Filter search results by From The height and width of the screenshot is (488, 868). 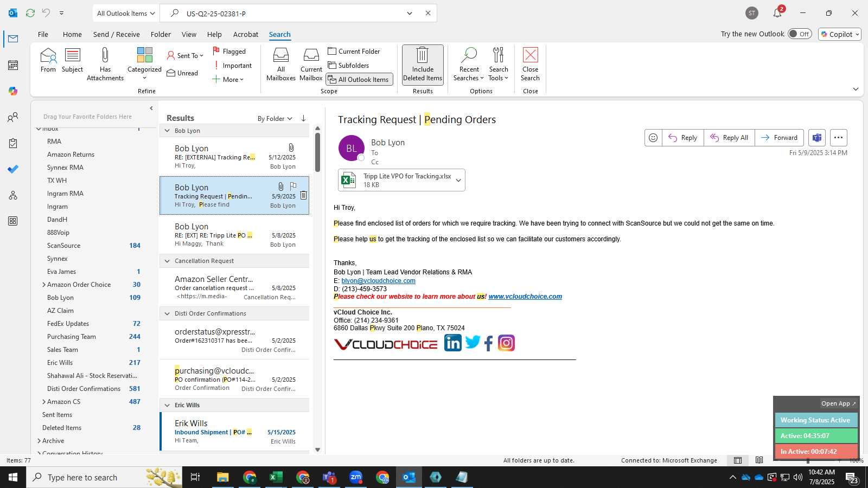point(48,60)
